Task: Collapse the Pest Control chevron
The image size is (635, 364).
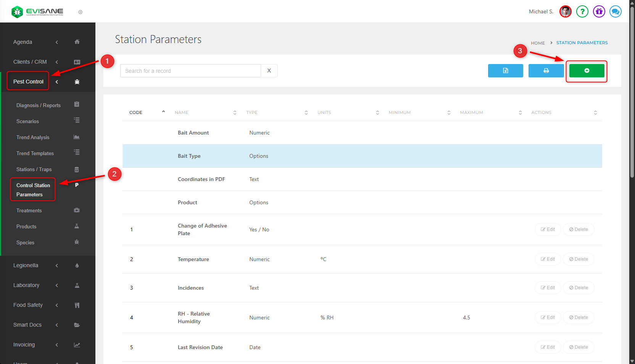Action: click(57, 82)
